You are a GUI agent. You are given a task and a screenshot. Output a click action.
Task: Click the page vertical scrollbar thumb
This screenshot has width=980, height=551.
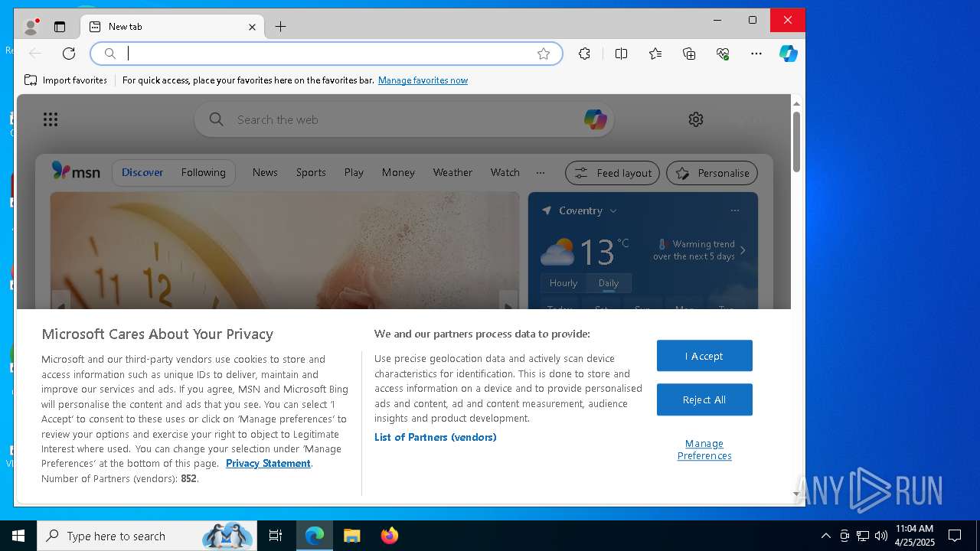point(796,142)
